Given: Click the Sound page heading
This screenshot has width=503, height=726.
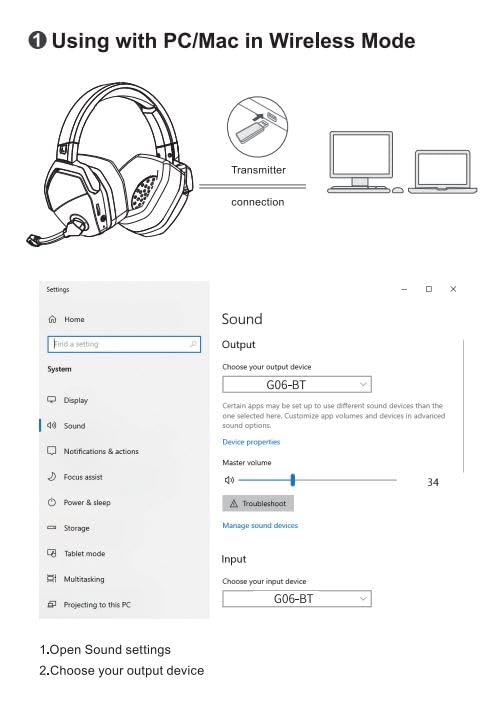Looking at the screenshot, I should (x=242, y=319).
